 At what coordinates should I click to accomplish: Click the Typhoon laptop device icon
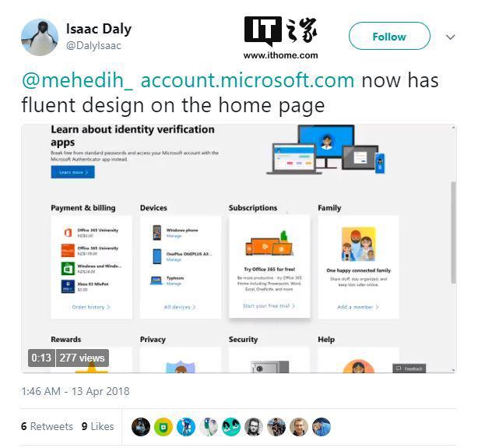[156, 280]
